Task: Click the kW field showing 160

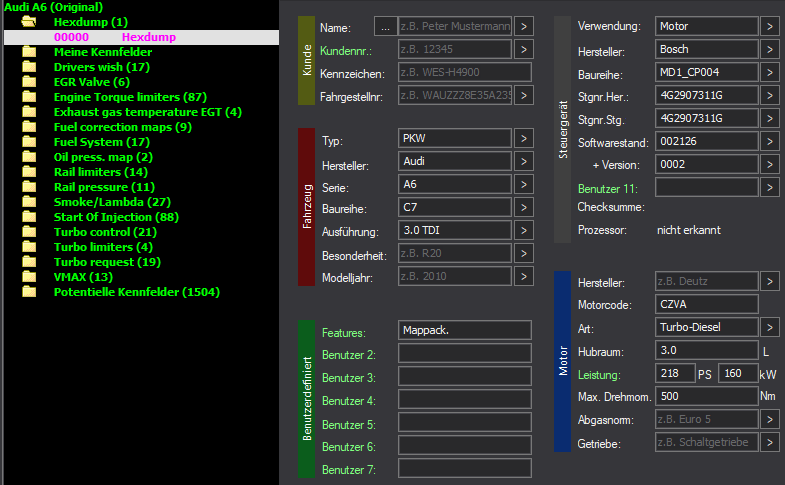Action: pyautogui.click(x=738, y=373)
